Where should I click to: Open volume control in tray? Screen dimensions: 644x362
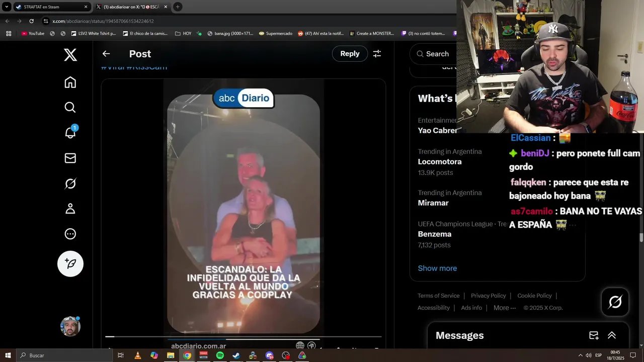click(x=588, y=355)
